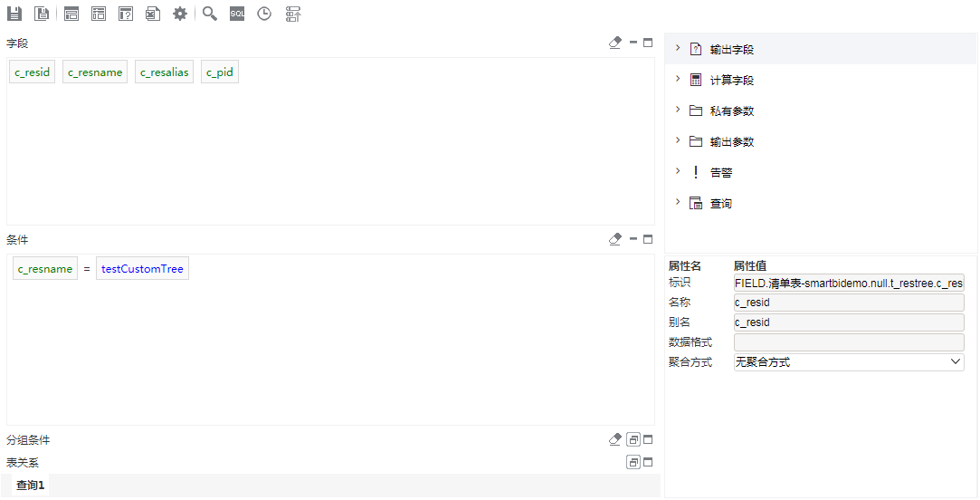Viewport: 980px width, 500px height.
Task: Click the 标识 value field
Action: [x=849, y=283]
